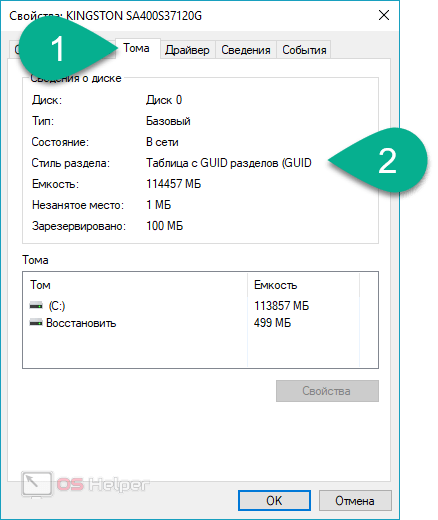Screen dimensions: 438x520
Task: Click the Отмена button
Action: click(x=355, y=501)
